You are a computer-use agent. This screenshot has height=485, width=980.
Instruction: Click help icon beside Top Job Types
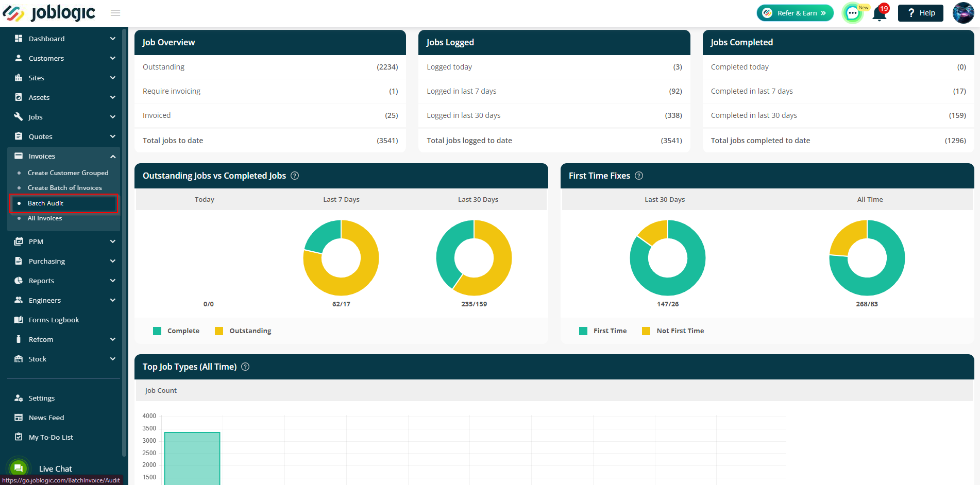click(x=245, y=367)
